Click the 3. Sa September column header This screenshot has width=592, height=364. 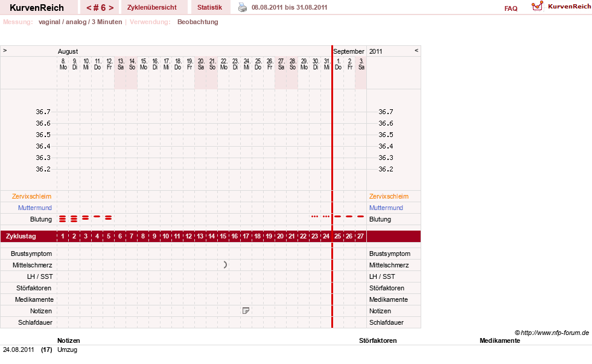pos(361,64)
